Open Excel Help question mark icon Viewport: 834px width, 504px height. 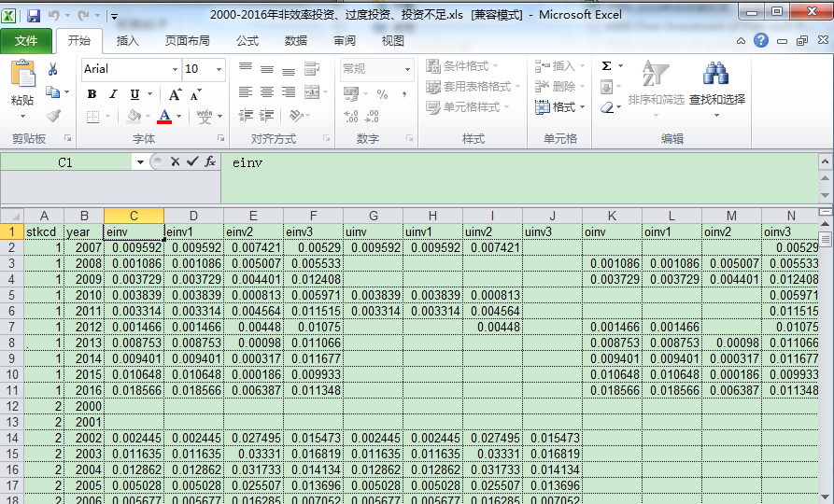tap(761, 41)
